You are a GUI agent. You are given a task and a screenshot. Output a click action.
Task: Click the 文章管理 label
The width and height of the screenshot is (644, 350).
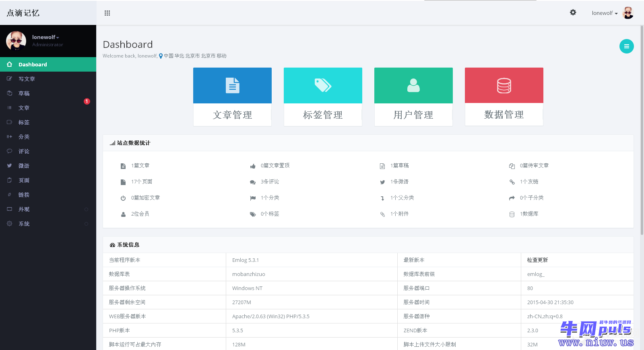point(232,115)
